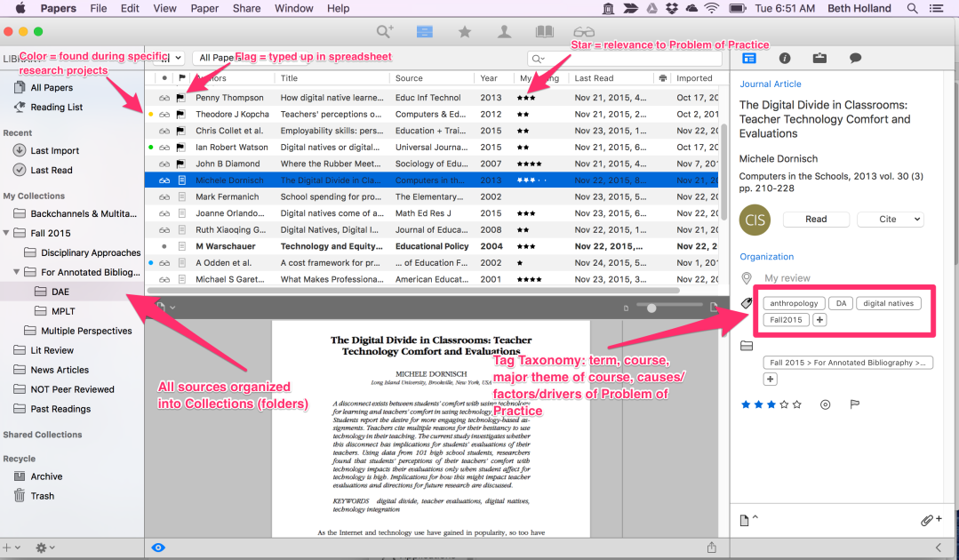Open the Share menu
The height and width of the screenshot is (560, 959).
[x=246, y=8]
